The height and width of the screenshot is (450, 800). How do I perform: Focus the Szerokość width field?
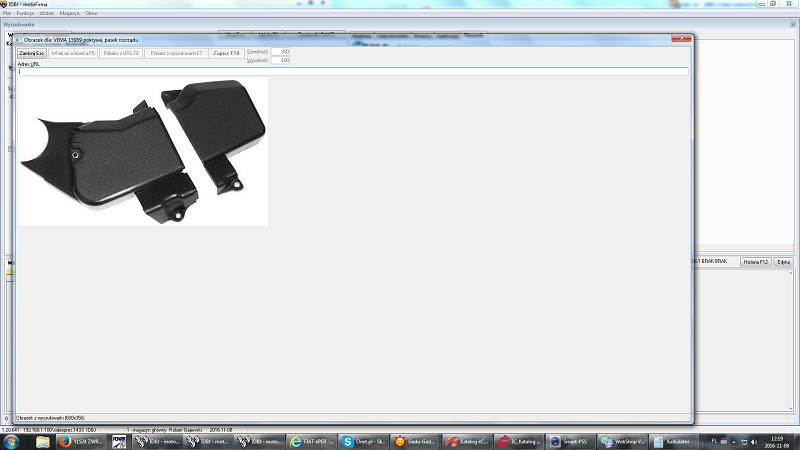pos(281,52)
